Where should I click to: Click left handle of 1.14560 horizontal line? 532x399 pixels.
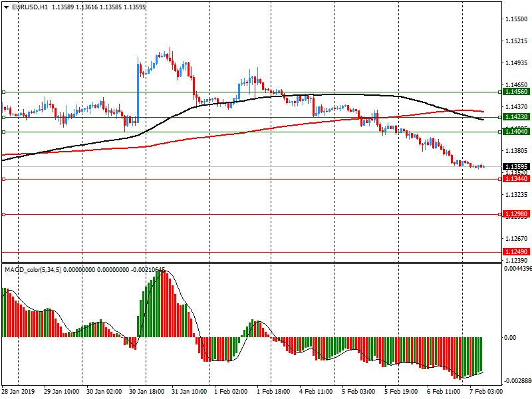click(3, 92)
